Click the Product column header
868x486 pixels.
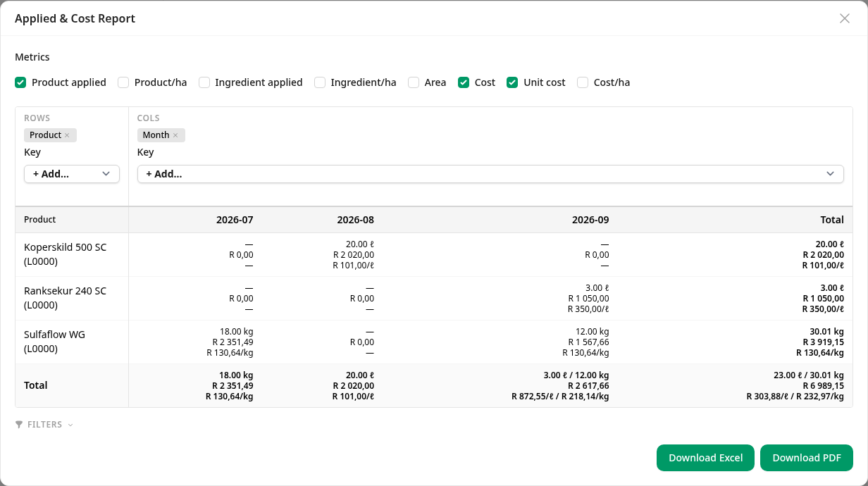pos(40,220)
